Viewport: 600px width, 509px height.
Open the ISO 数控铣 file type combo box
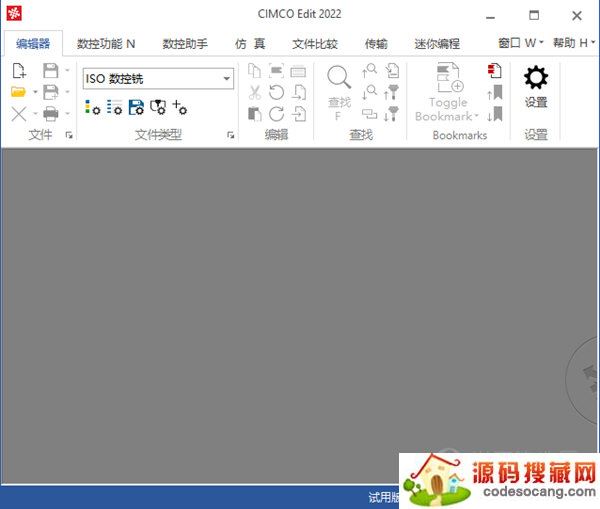[x=158, y=78]
